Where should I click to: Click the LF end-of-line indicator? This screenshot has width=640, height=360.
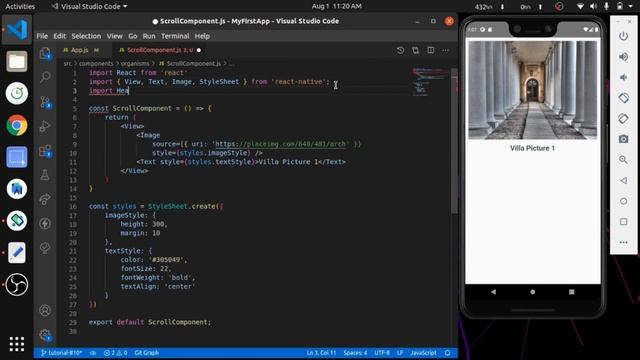pyautogui.click(x=400, y=353)
